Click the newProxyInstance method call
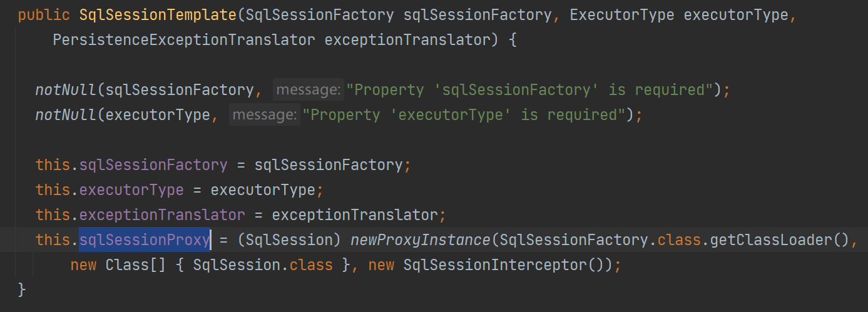The image size is (868, 312). 421,239
